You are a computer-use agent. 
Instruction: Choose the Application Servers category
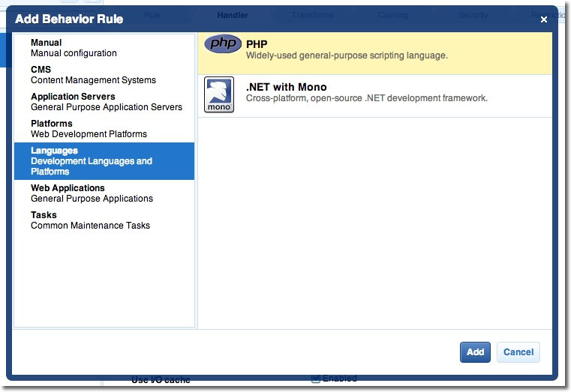click(106, 102)
